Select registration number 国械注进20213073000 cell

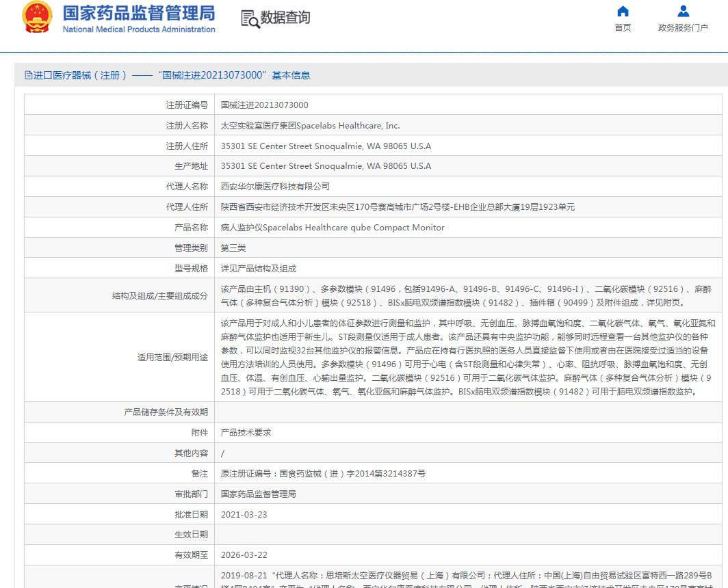(264, 105)
